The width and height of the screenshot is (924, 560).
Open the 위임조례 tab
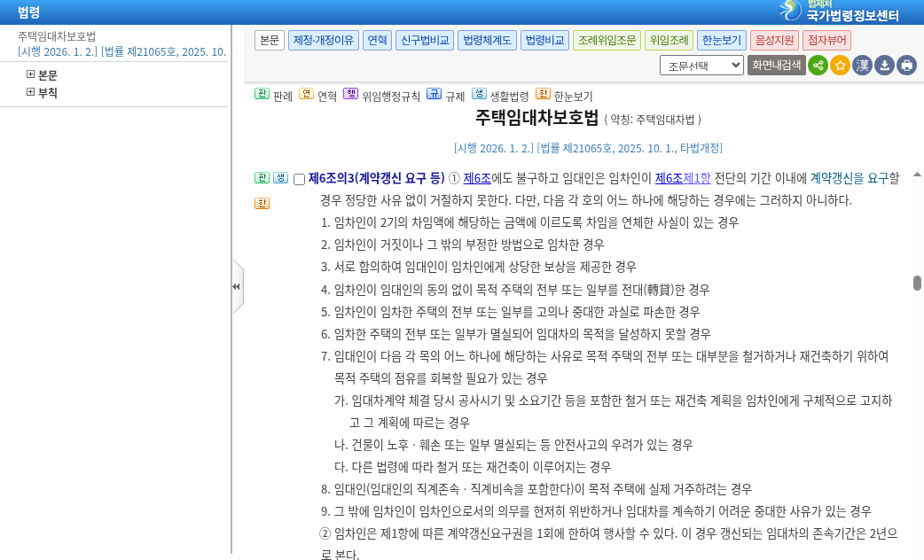pos(669,40)
